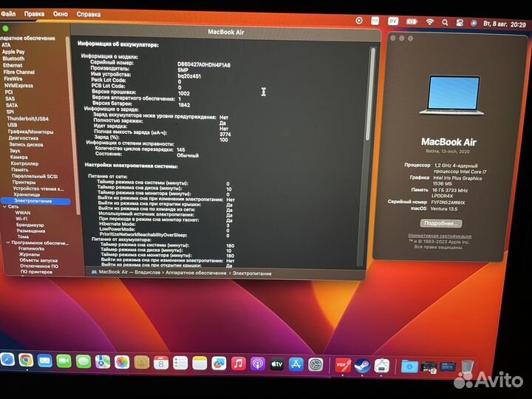The image size is (532, 399).
Task: Open FaceTime from the Dock
Action: 64,361
